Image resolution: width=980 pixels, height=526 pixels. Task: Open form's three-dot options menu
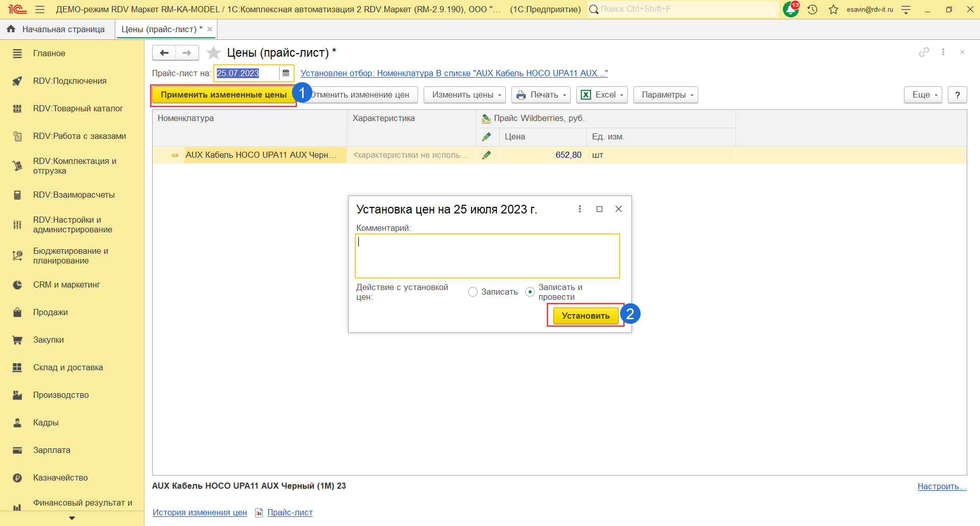click(943, 52)
